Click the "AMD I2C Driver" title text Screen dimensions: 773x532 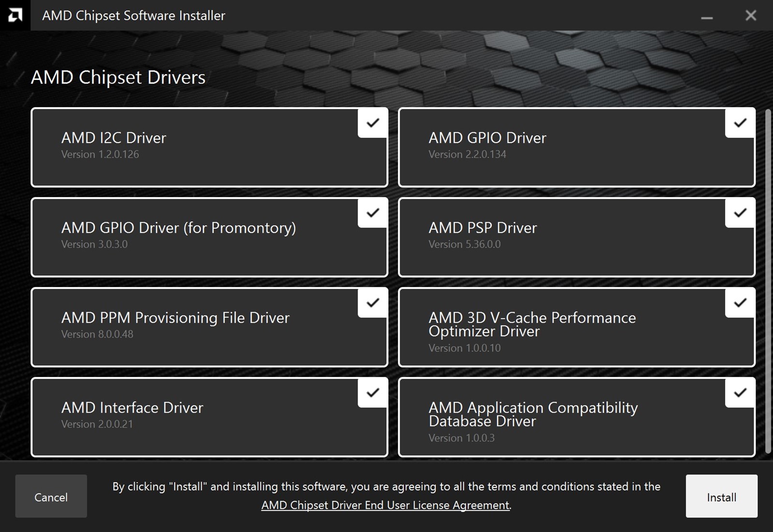114,138
